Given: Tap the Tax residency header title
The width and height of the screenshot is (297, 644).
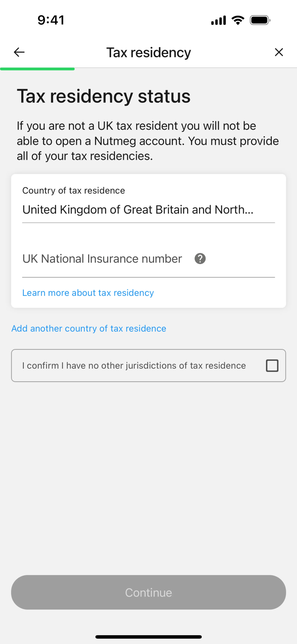Looking at the screenshot, I should point(148,52).
